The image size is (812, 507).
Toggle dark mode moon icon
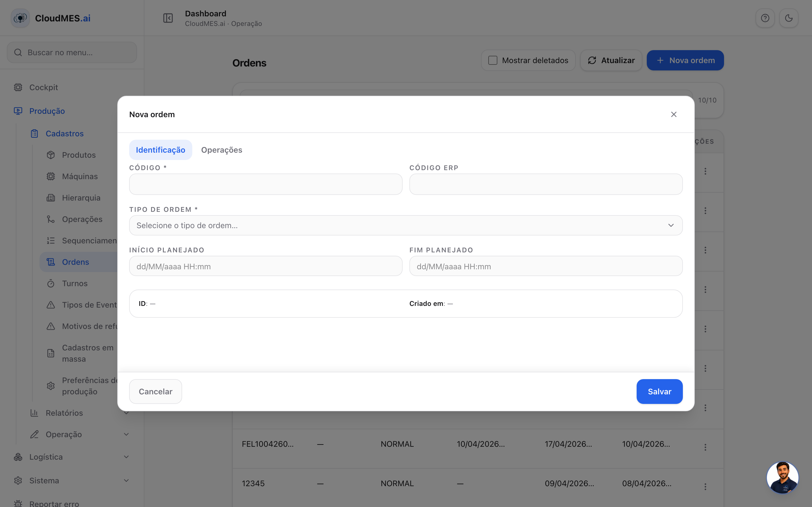click(x=789, y=18)
